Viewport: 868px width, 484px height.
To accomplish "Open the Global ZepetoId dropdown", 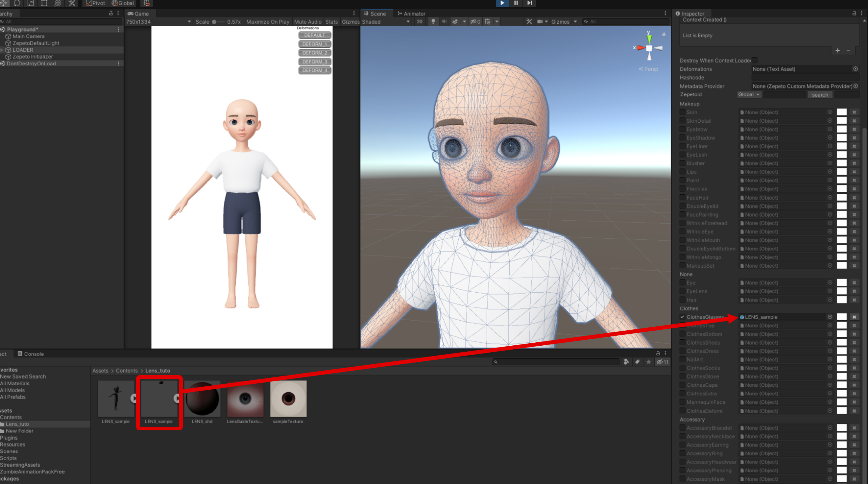I will point(748,95).
